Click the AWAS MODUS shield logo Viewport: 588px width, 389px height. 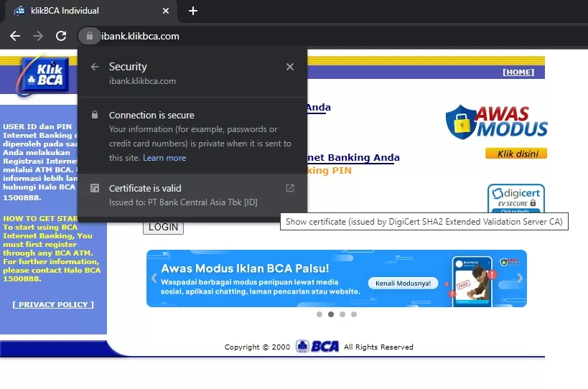tap(497, 122)
